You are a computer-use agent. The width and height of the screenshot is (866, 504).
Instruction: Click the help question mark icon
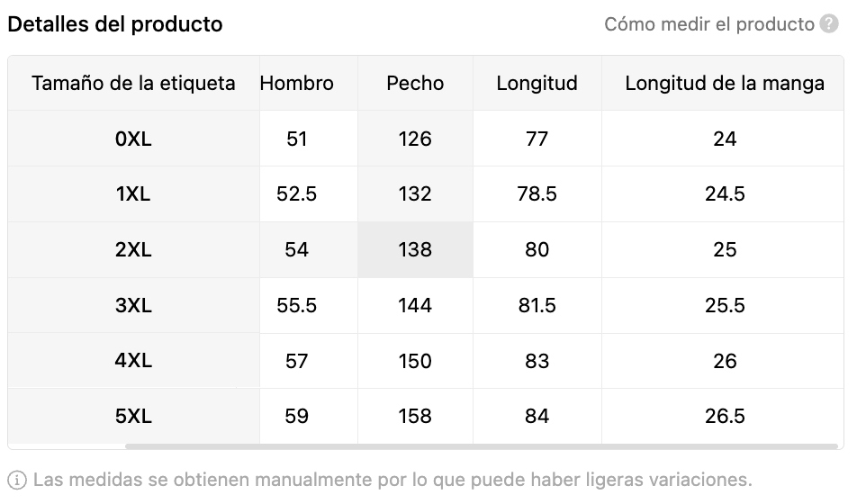tap(829, 24)
